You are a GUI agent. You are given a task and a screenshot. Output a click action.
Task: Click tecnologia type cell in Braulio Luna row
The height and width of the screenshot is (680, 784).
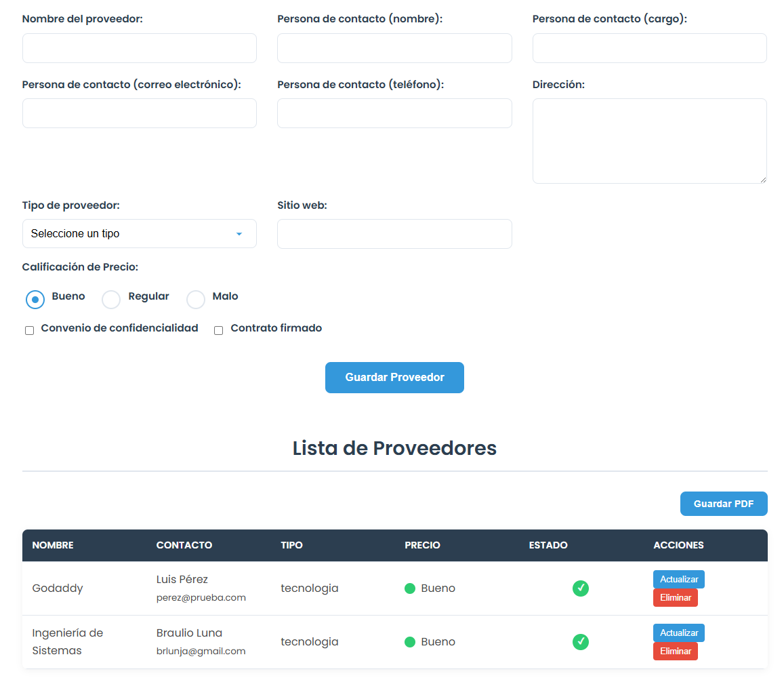click(x=310, y=642)
